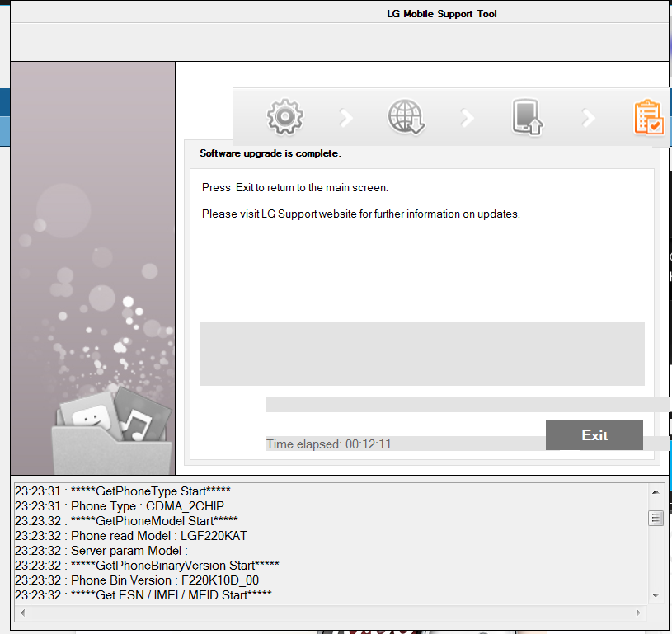Image resolution: width=672 pixels, height=634 pixels.
Task: Click the 'Phone read Model : LGF220KAT' log line
Action: coord(131,536)
